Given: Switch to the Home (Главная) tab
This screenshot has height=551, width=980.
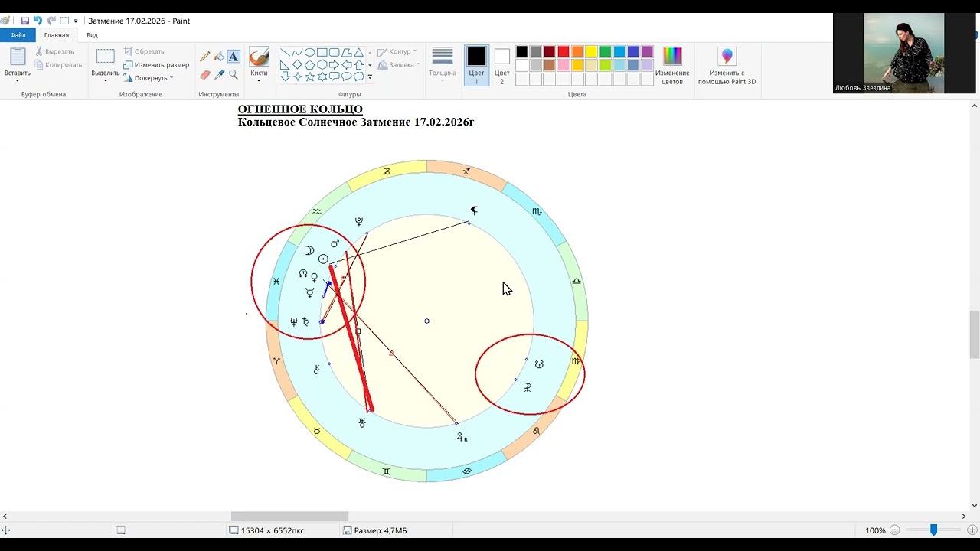Looking at the screenshot, I should 57,35.
